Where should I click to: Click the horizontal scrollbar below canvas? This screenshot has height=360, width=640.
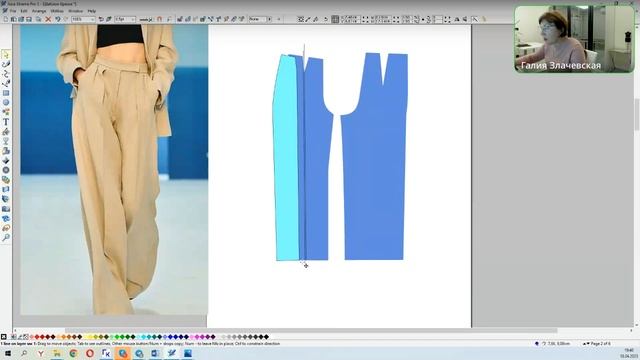(x=310, y=330)
